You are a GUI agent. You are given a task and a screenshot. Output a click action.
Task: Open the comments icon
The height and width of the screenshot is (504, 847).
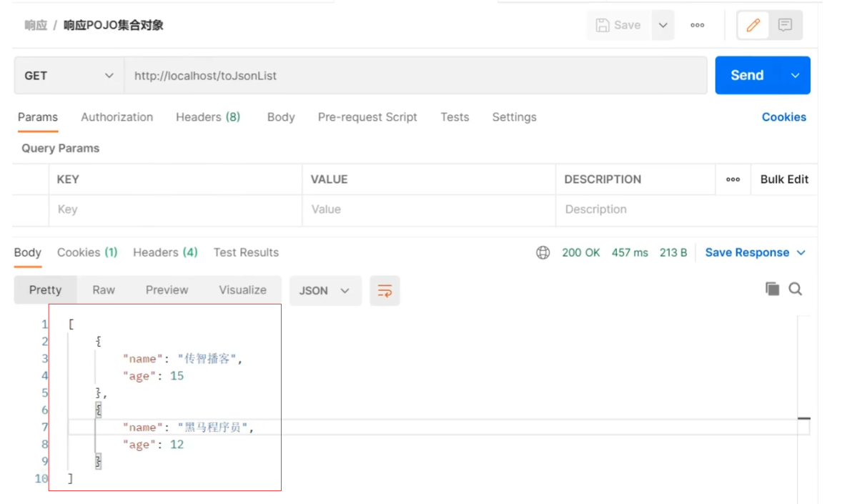785,25
